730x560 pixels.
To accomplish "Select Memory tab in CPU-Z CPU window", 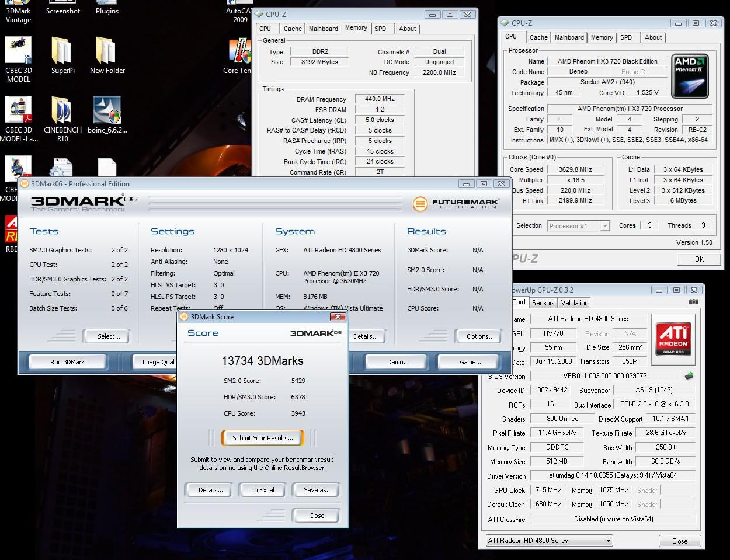I will pyautogui.click(x=602, y=37).
